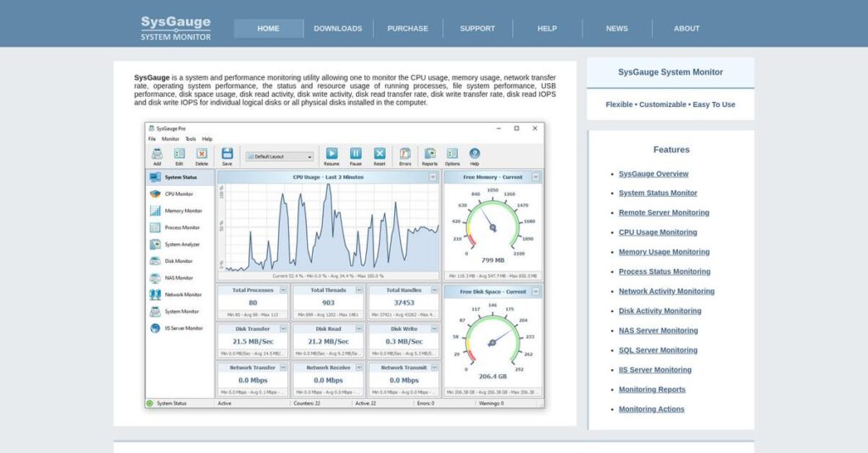Screen dimensions: 868x453
Task: Go to the HOME navigation tab
Action: (269, 28)
